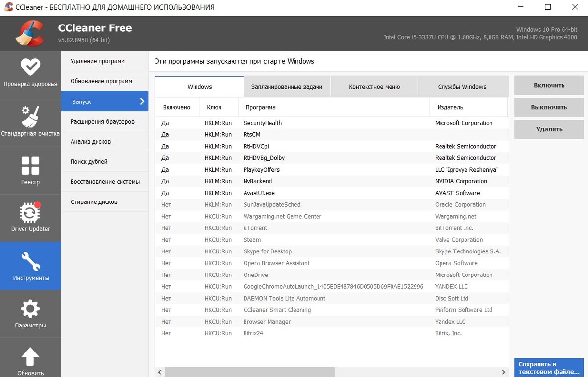The height and width of the screenshot is (377, 588).
Task: Open the Обновление программ section
Action: (x=105, y=81)
